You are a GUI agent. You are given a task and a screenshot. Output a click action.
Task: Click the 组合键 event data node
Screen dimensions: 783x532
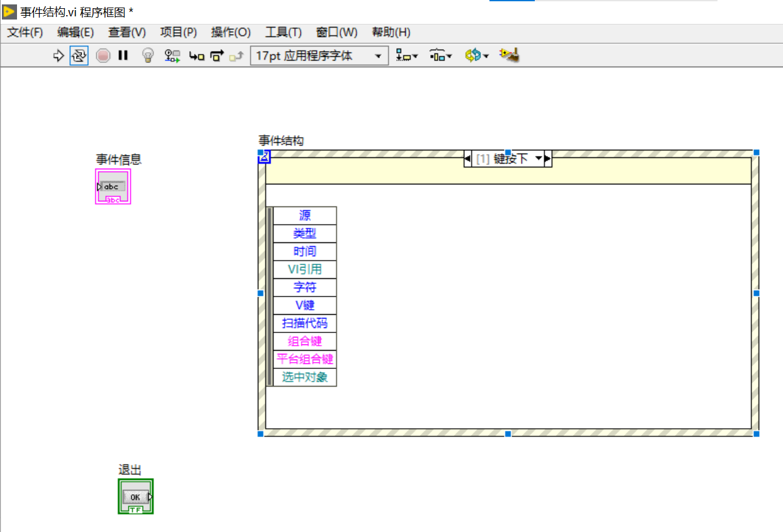tap(305, 341)
